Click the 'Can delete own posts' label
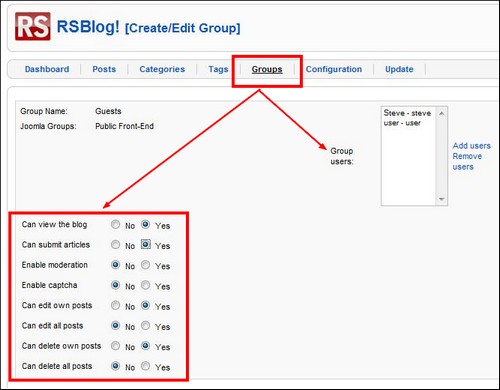 click(61, 346)
